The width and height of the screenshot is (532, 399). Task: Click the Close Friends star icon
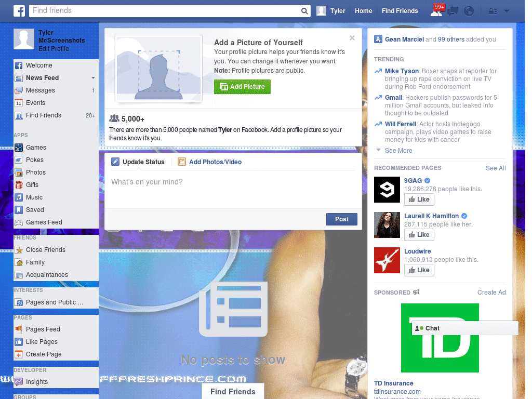tap(19, 250)
